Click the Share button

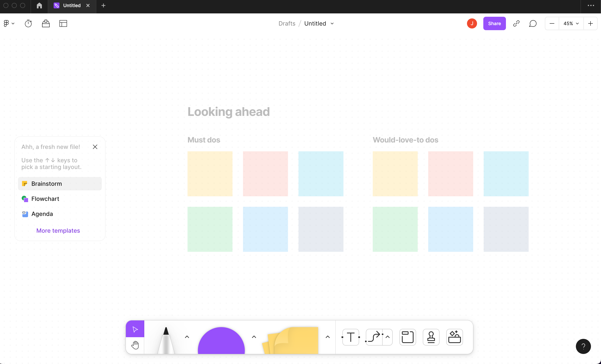(494, 23)
